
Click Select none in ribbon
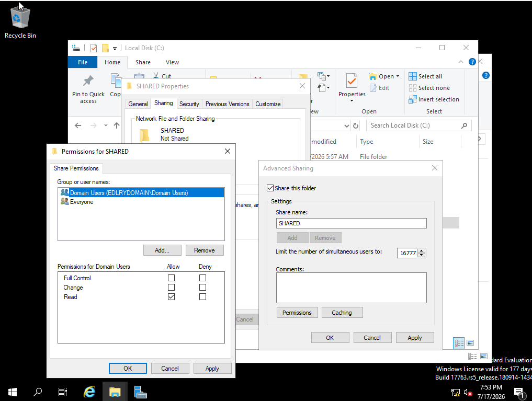(429, 88)
